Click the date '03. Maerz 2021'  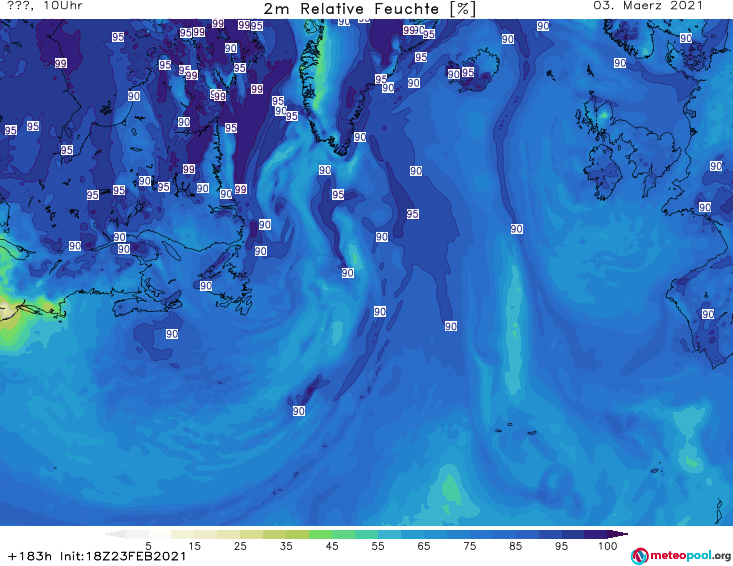[x=648, y=6]
